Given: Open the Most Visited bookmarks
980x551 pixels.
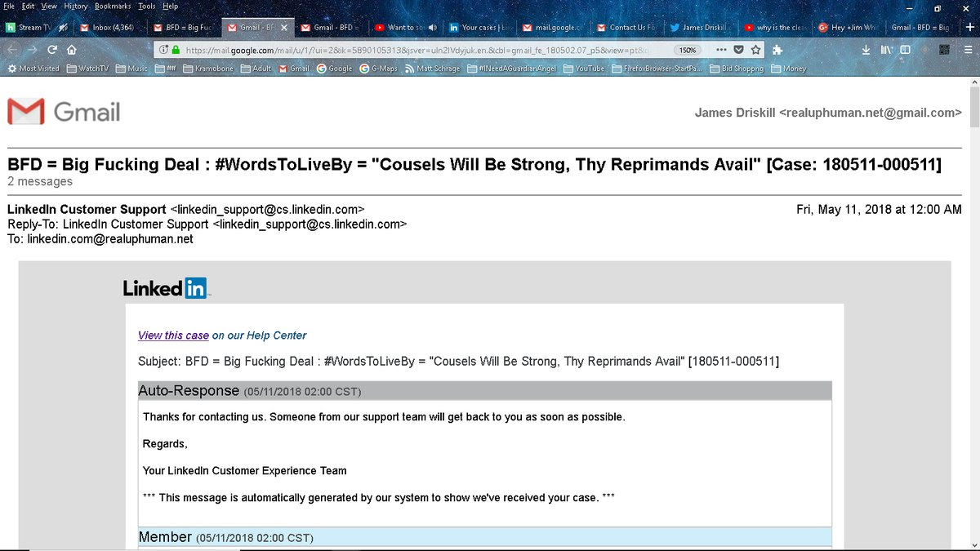Looking at the screenshot, I should (x=33, y=69).
